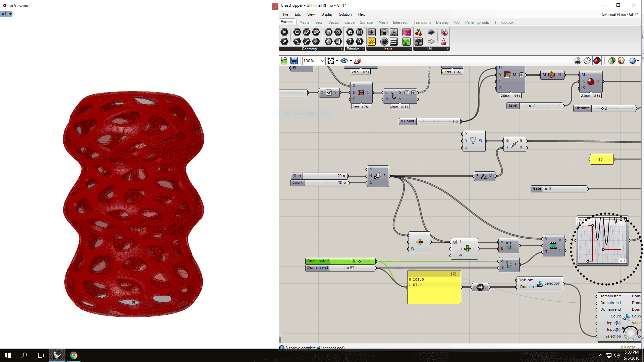Image resolution: width=644 pixels, height=362 pixels.
Task: Click the Save document floppy icon
Action: tap(294, 61)
